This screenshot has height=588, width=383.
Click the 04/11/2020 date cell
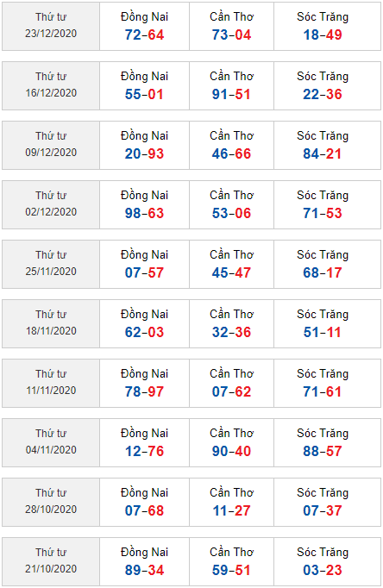coord(51,443)
